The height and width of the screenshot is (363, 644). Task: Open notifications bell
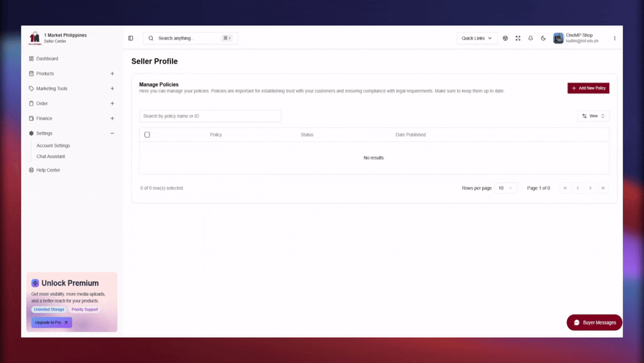click(x=531, y=38)
